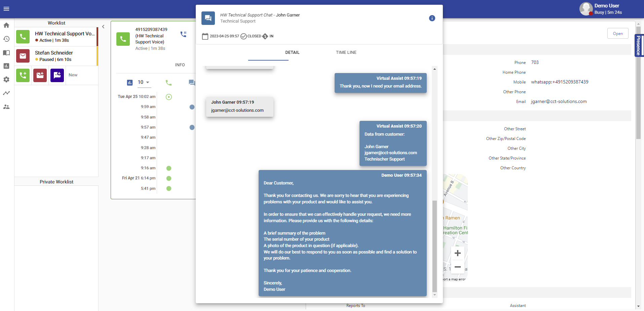Open the team users icon in sidebar
This screenshot has width=644, height=311.
(6, 107)
